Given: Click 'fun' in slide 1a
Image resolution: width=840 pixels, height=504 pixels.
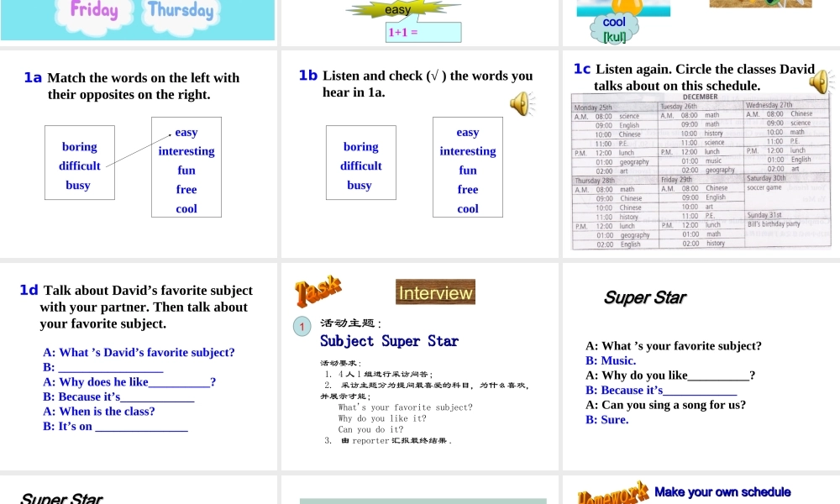Looking at the screenshot, I should click(x=186, y=170).
